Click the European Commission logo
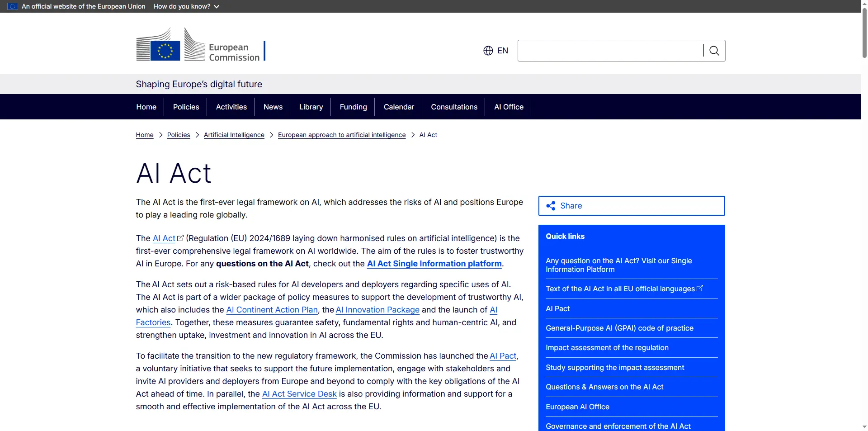Screen dimensions: 868x431 201,44
